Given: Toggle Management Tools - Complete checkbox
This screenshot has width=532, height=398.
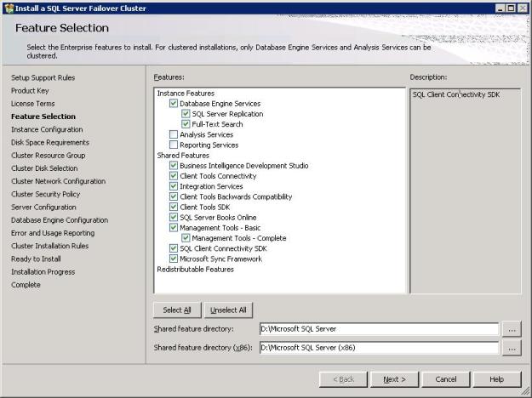Looking at the screenshot, I should (186, 238).
